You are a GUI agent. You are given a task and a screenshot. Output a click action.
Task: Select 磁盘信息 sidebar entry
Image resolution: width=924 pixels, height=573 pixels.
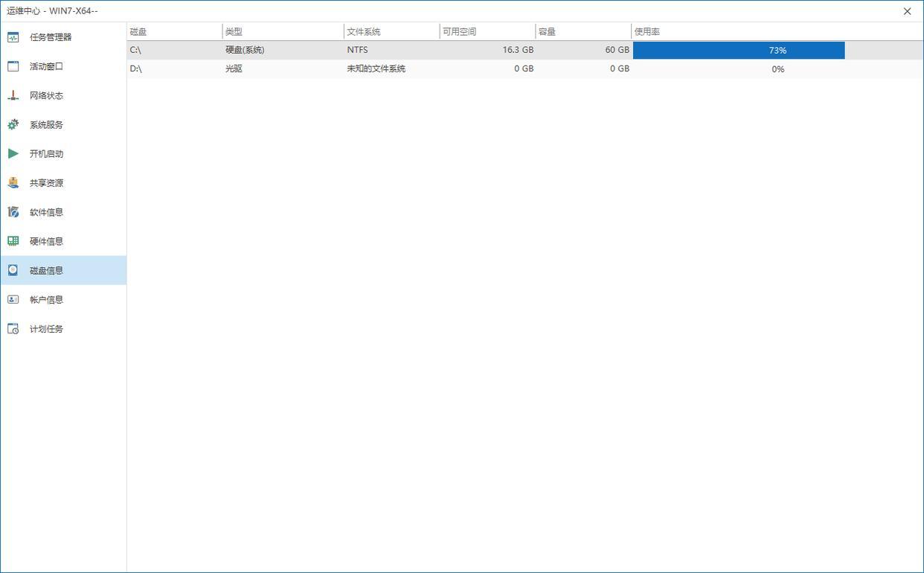[x=63, y=270]
